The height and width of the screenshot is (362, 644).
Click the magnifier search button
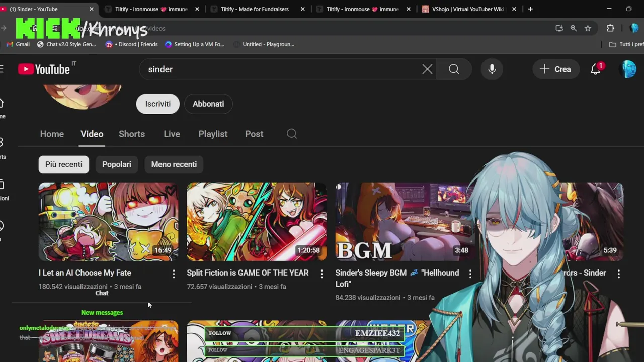(454, 69)
